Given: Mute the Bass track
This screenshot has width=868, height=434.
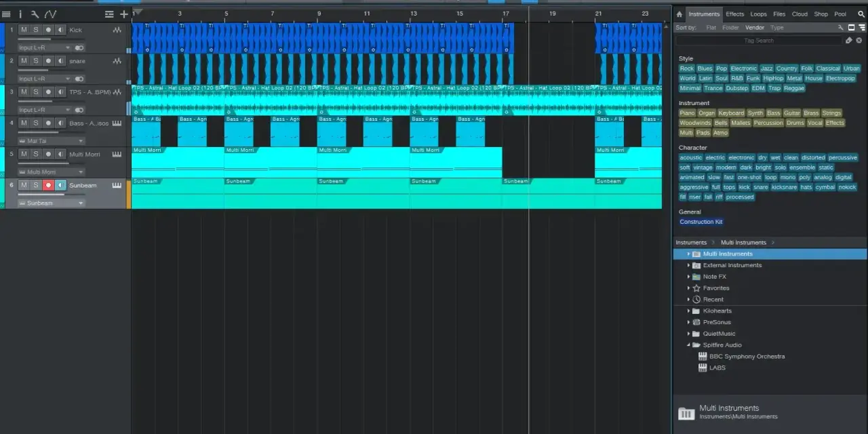Looking at the screenshot, I should tap(24, 123).
